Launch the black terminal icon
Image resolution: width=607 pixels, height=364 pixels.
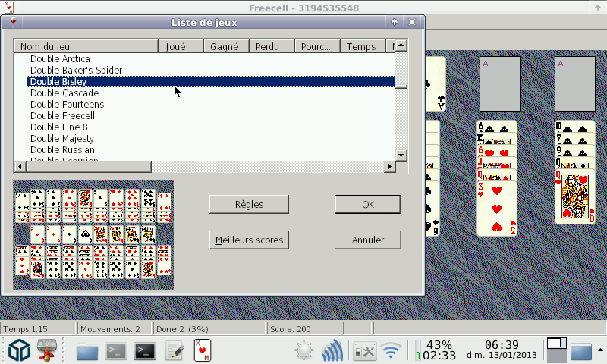tap(145, 351)
